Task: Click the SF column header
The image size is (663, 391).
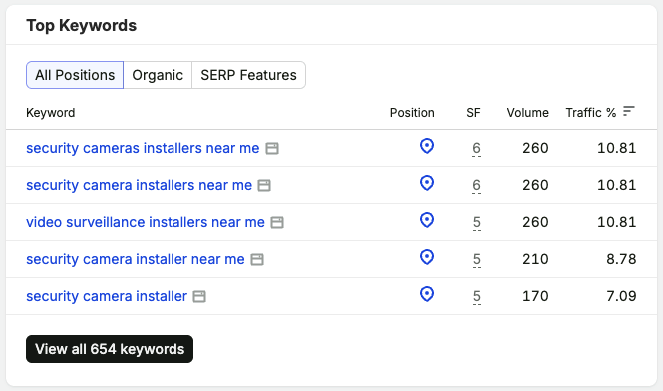Action: [x=473, y=113]
